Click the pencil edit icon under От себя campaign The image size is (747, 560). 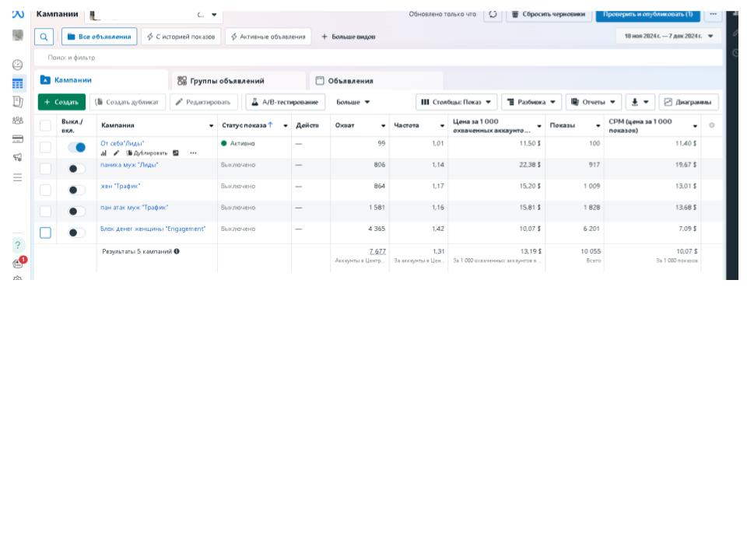(116, 153)
